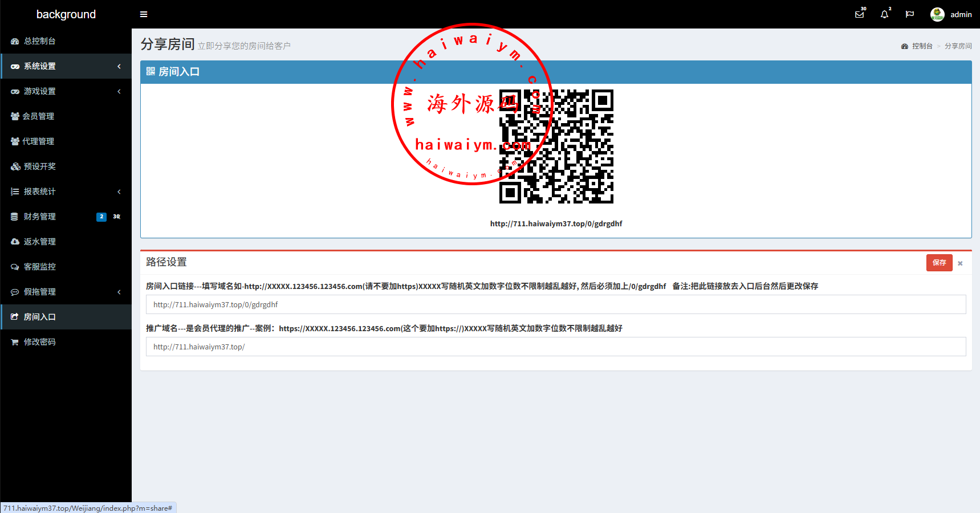Go to 财务管理 in sidebar
980x513 pixels.
click(x=39, y=217)
